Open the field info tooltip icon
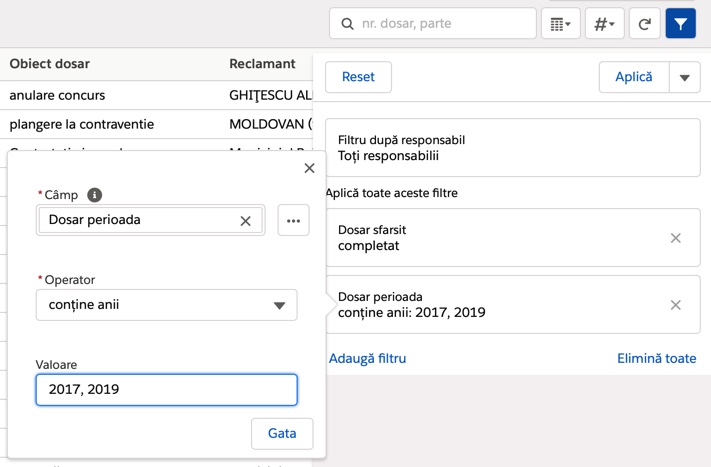The height and width of the screenshot is (467, 711). (94, 195)
